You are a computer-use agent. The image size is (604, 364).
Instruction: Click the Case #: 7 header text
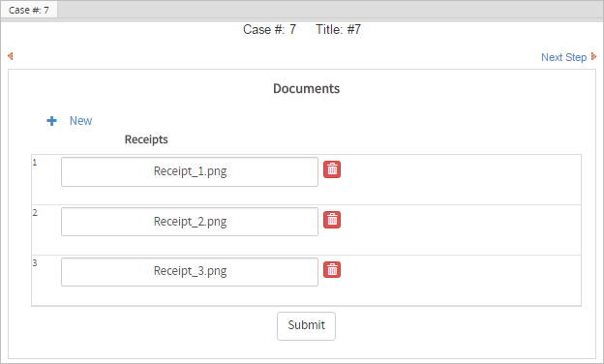pos(269,30)
